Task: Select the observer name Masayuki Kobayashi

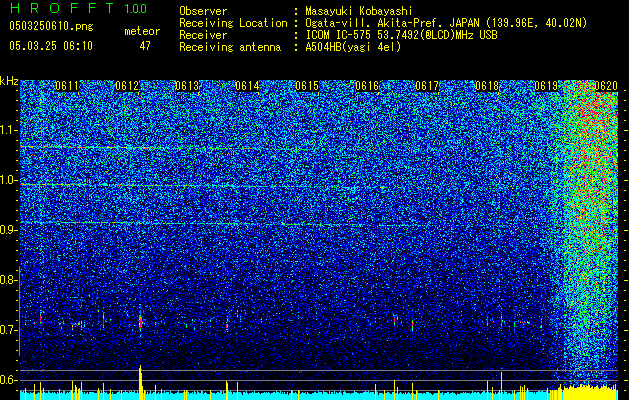Action: click(359, 11)
